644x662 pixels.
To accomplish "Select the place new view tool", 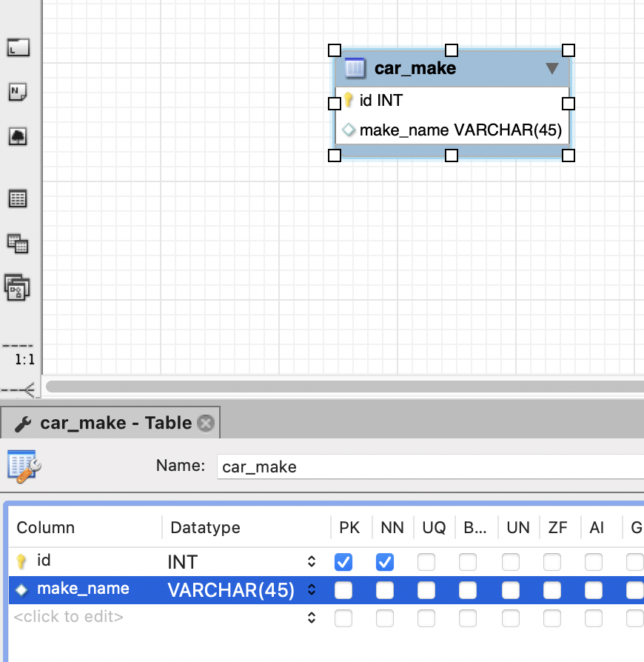I will [x=18, y=243].
